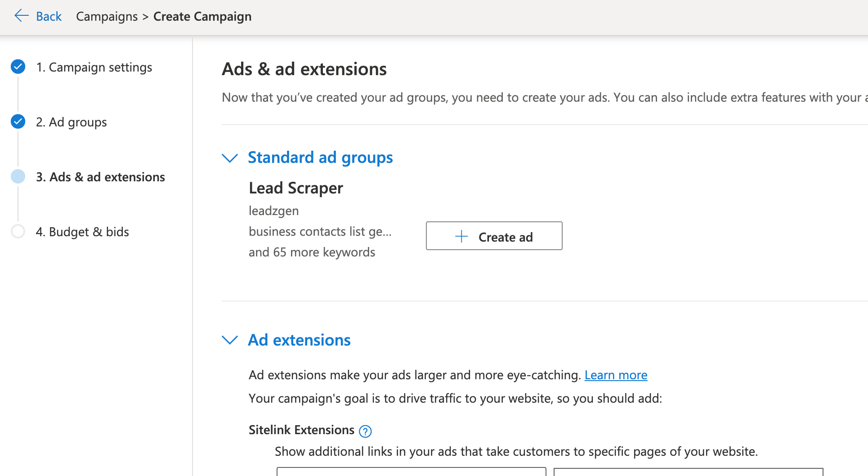Click the plus icon inside Create ad button
The height and width of the screenshot is (476, 868).
(461, 236)
